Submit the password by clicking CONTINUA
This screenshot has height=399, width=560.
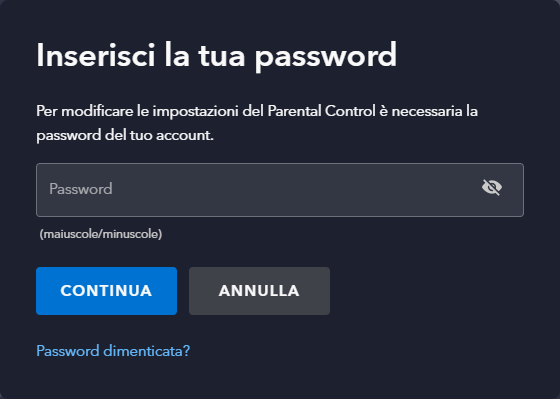click(106, 291)
